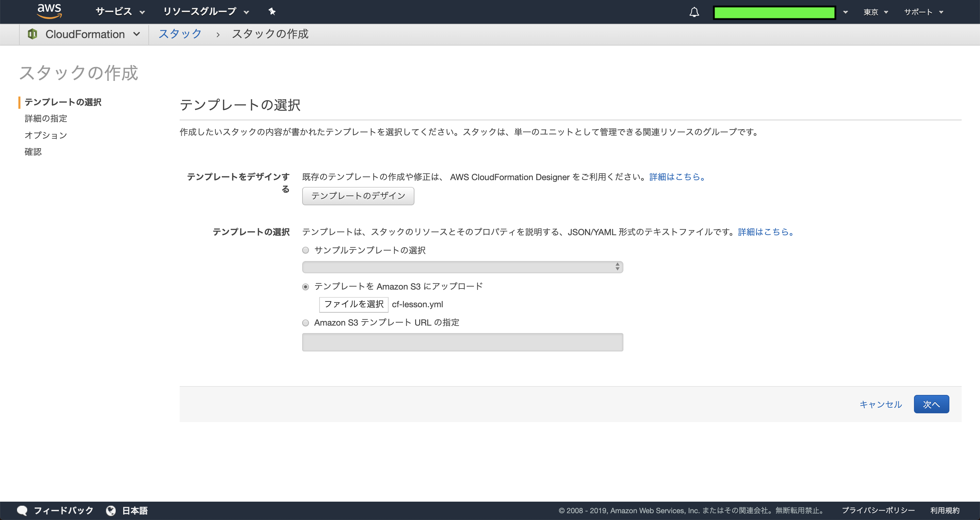Select テンプレートを Amazon S3 にアップロード option
980x520 pixels.
click(305, 287)
